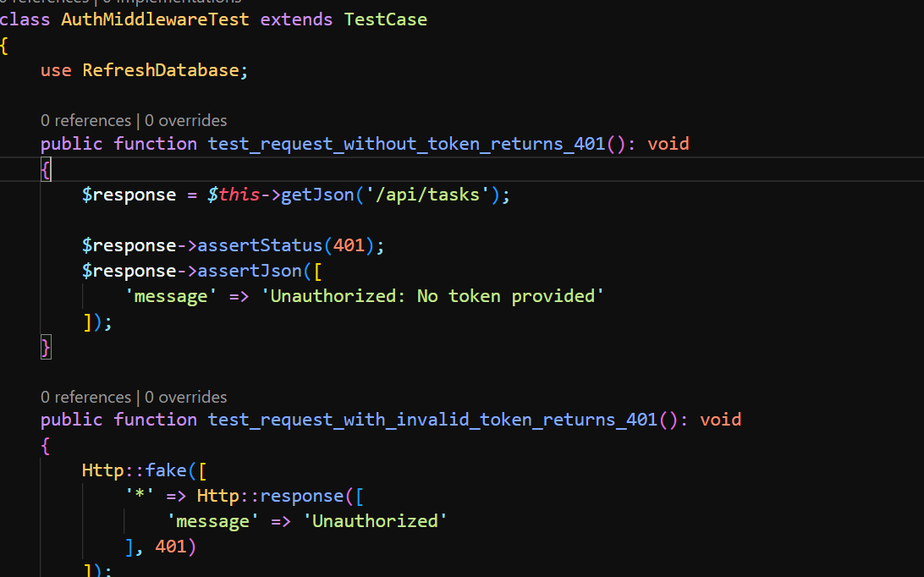Click the "0 references" code lens above test_request_without_token_returns_401
924x577 pixels.
coord(86,121)
